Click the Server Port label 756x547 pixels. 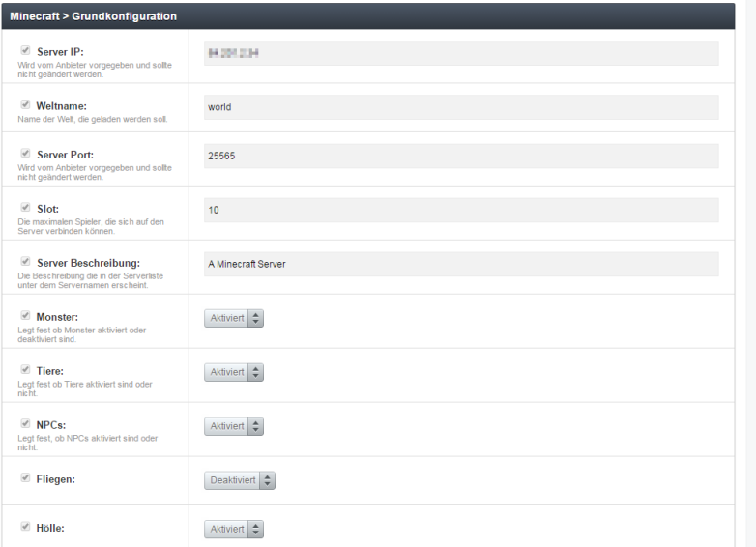(x=65, y=155)
